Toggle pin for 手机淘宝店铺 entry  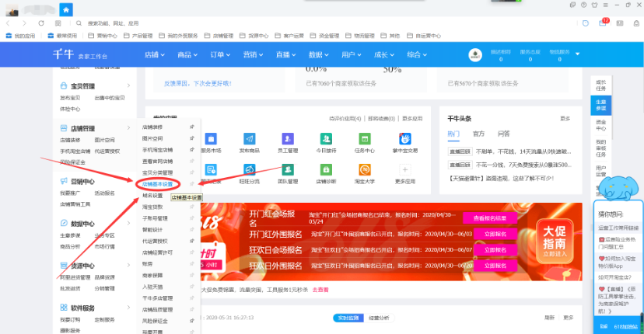pyautogui.click(x=192, y=150)
